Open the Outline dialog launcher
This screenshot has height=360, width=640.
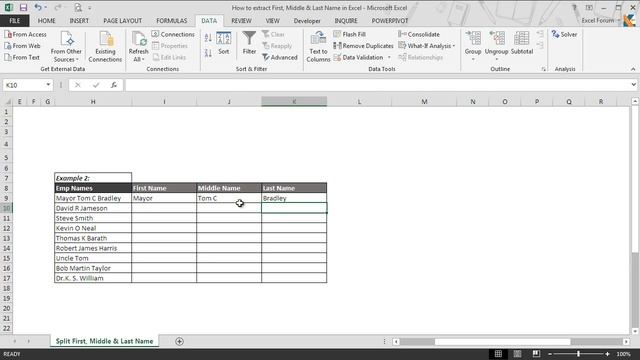(x=543, y=69)
